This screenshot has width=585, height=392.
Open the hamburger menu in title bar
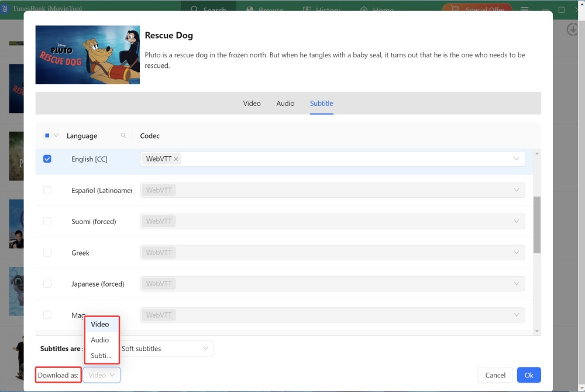525,10
